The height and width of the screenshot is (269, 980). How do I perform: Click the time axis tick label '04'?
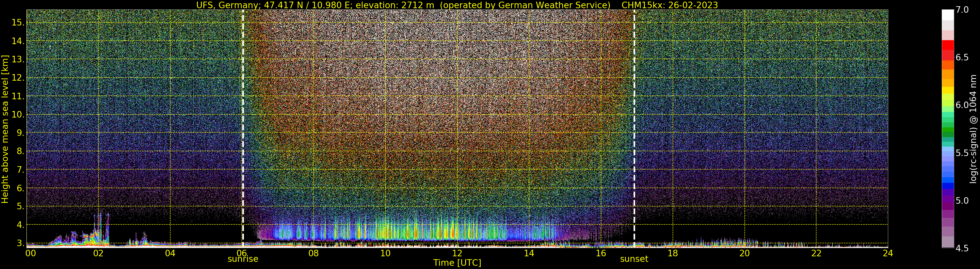(x=170, y=253)
